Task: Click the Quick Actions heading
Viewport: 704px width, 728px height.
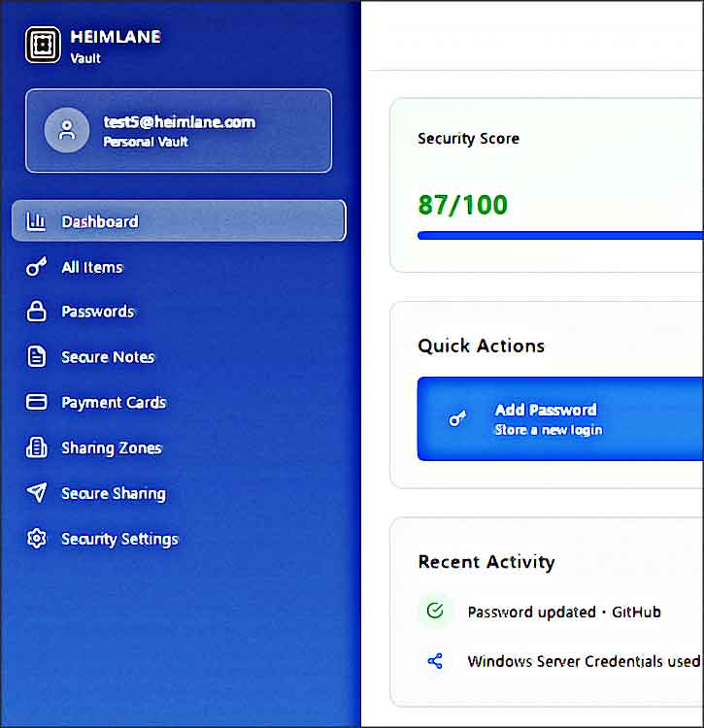Action: pyautogui.click(x=481, y=346)
